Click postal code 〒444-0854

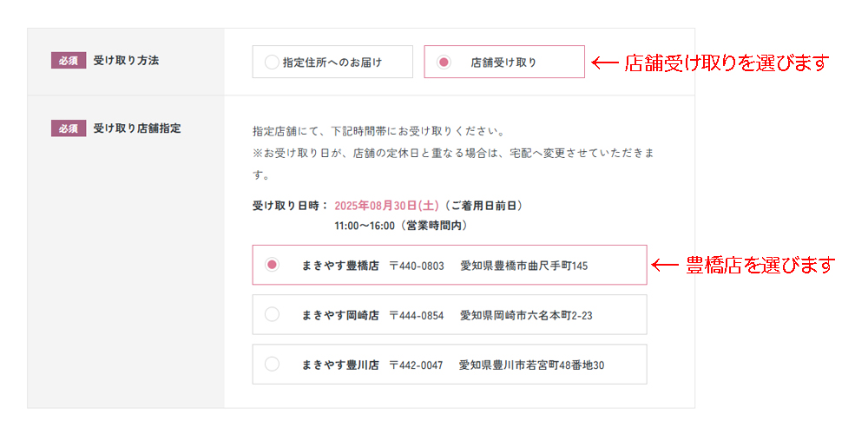click(417, 315)
